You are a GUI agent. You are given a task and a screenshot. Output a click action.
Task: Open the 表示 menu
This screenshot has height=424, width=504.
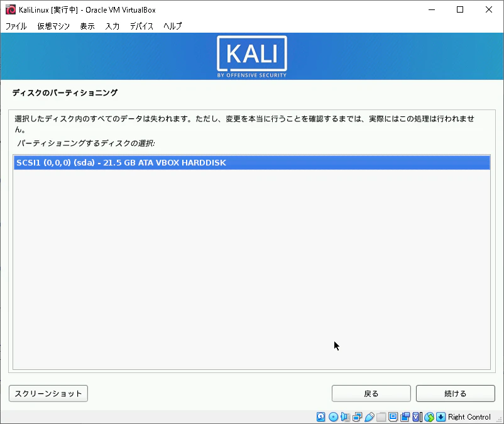[87, 26]
